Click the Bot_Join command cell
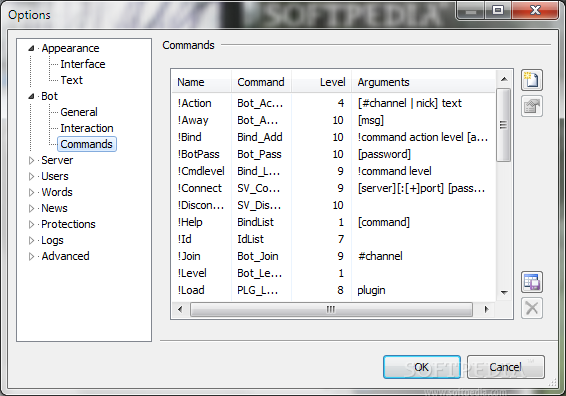The height and width of the screenshot is (396, 566). (258, 256)
